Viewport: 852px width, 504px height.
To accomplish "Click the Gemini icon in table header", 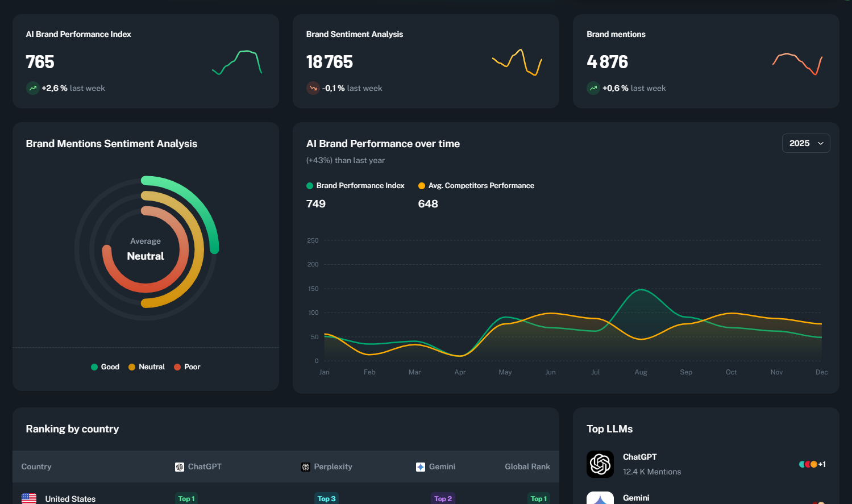I will coord(421,467).
